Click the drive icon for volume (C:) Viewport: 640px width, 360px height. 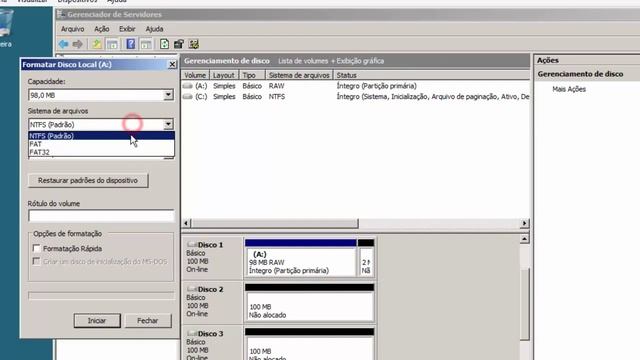click(x=188, y=96)
